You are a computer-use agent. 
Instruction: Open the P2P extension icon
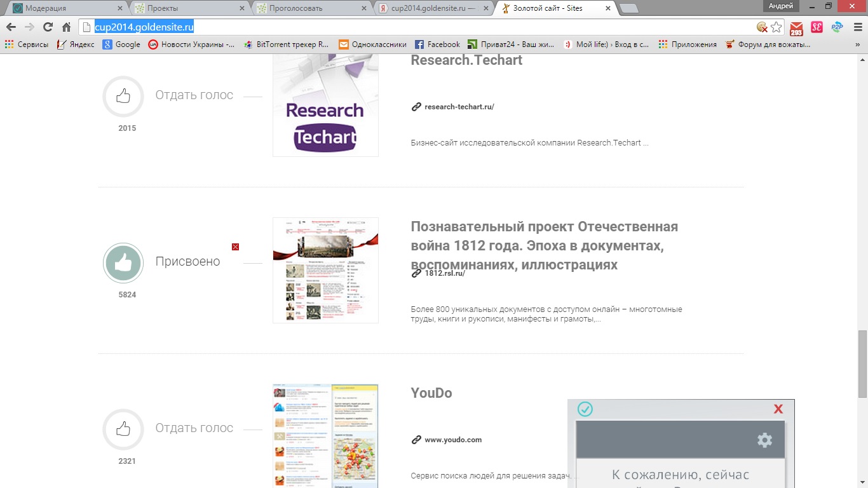tap(837, 27)
